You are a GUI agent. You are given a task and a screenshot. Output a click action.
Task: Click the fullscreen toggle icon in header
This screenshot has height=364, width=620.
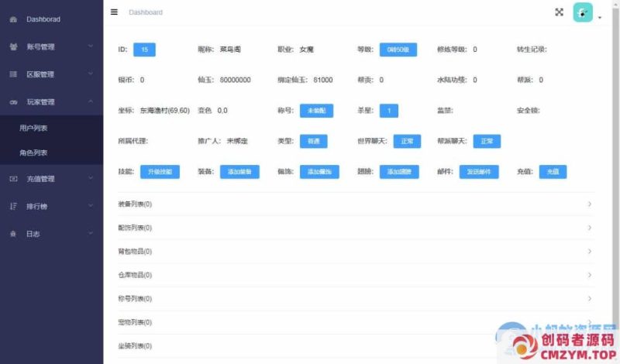point(559,12)
